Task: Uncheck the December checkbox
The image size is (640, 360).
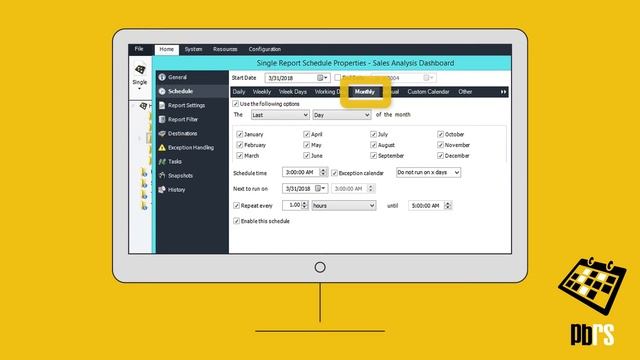Action: pyautogui.click(x=440, y=156)
